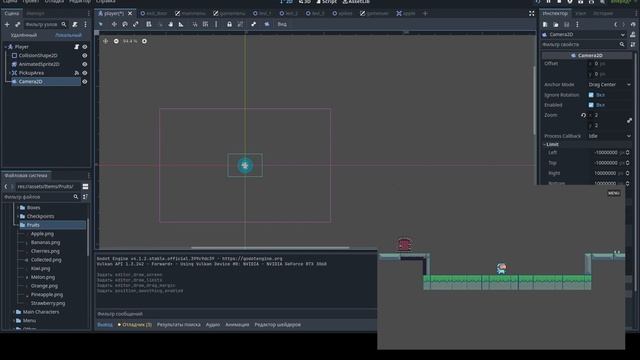Revert Zoom property to default

point(583,116)
